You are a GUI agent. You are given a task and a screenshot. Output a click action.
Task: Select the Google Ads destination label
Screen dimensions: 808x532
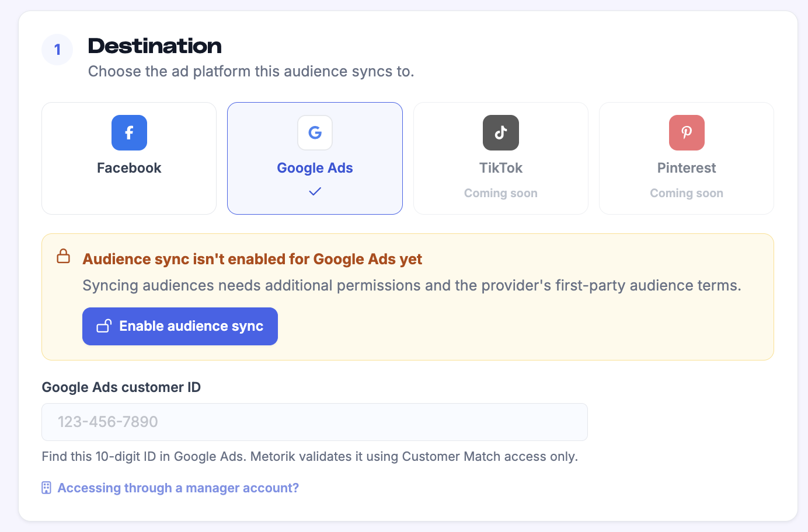pyautogui.click(x=315, y=168)
